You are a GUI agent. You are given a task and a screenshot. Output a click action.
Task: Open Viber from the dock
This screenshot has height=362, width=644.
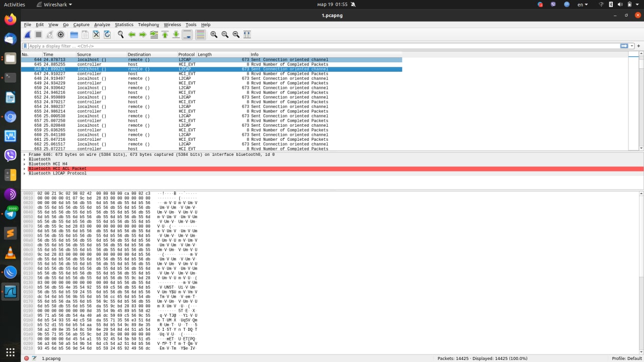(x=10, y=155)
